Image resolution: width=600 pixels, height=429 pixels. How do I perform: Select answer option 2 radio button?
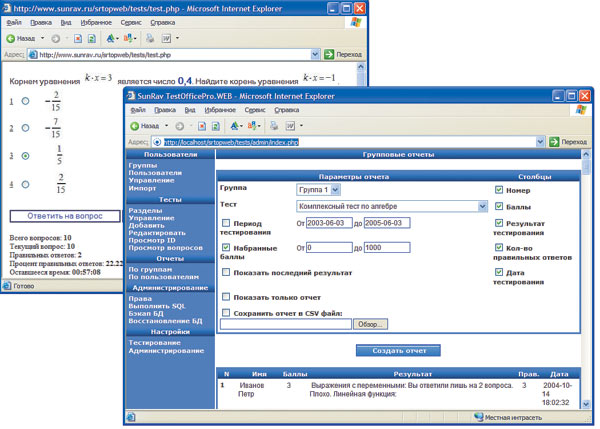click(x=25, y=128)
